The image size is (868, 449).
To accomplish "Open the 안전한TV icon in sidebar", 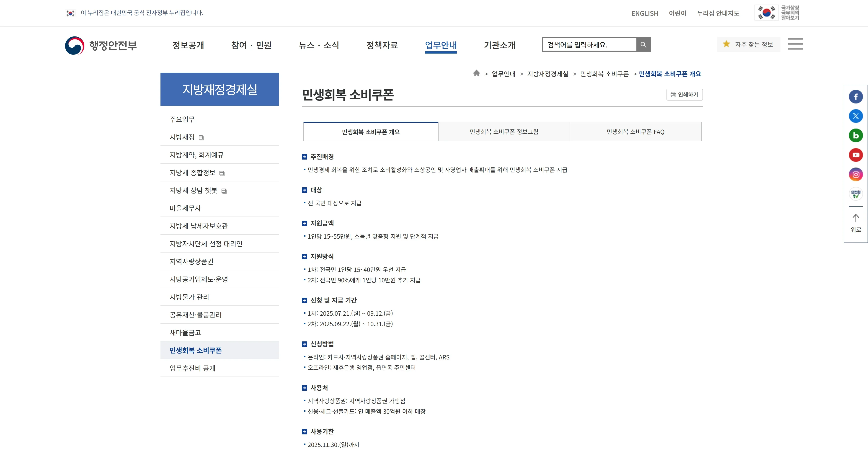I will tap(855, 194).
